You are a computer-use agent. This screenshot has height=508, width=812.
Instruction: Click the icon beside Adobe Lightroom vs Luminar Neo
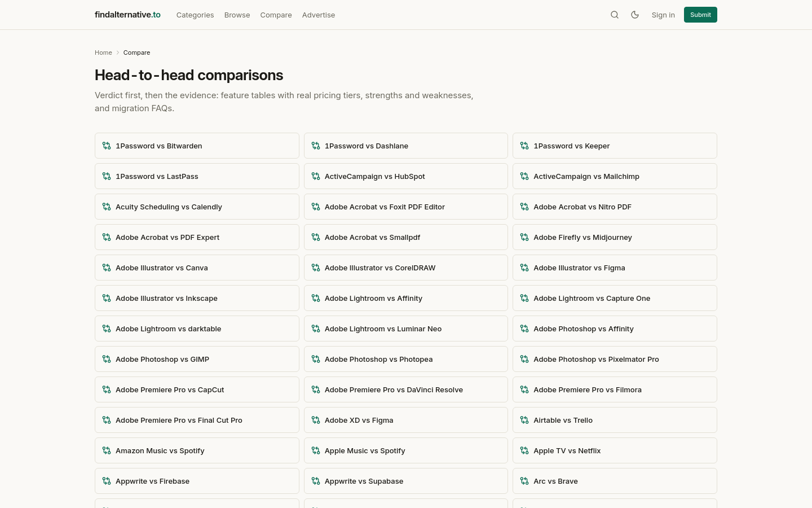coord(316,329)
